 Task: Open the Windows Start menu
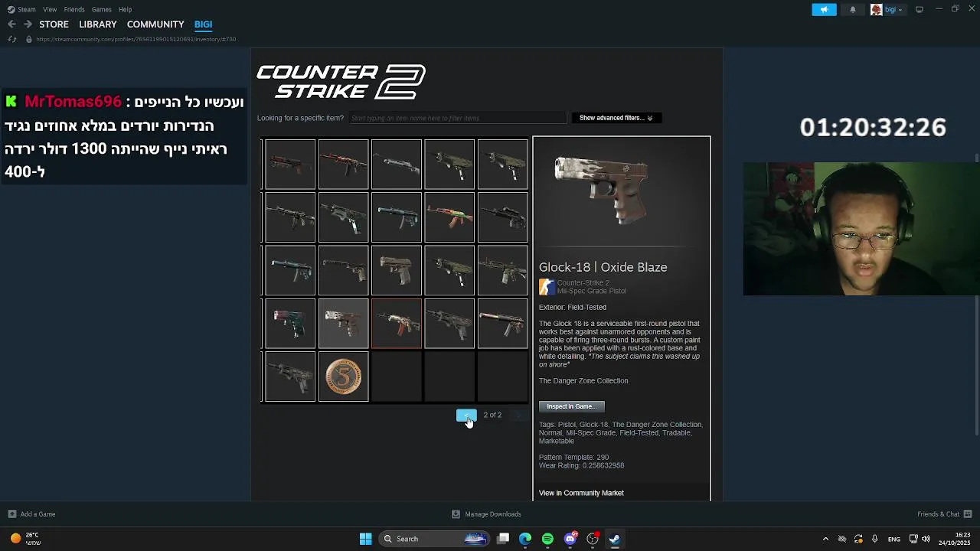[366, 539]
